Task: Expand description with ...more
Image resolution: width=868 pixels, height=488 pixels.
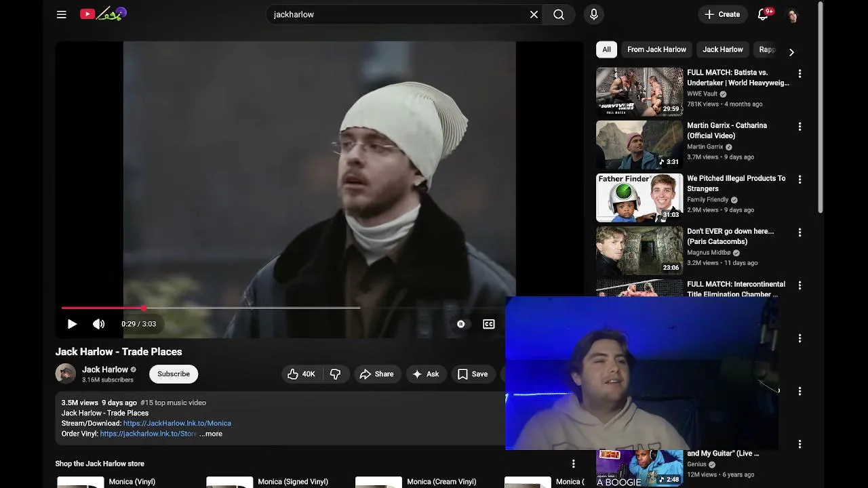Action: coord(211,434)
